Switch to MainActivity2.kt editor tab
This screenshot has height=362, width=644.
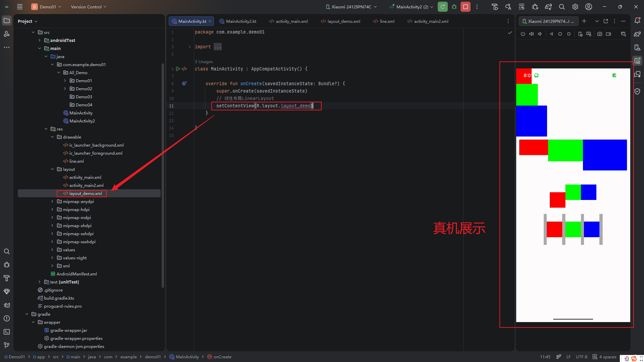click(238, 21)
